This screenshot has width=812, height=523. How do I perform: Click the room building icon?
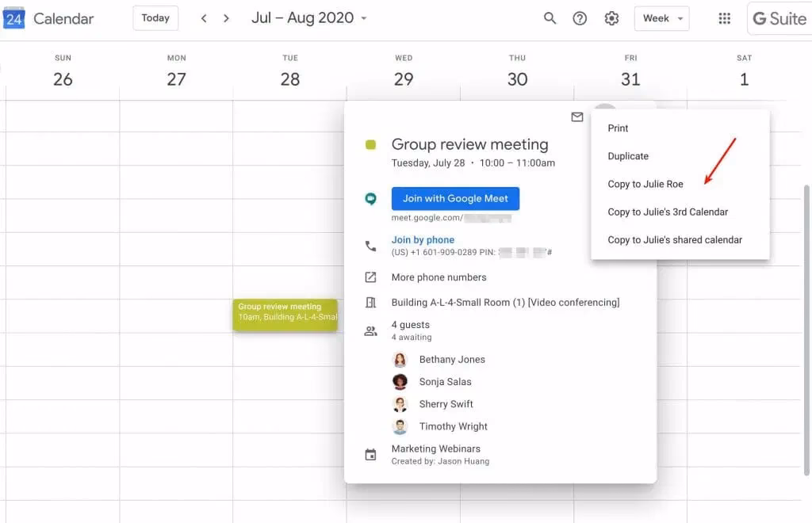370,302
